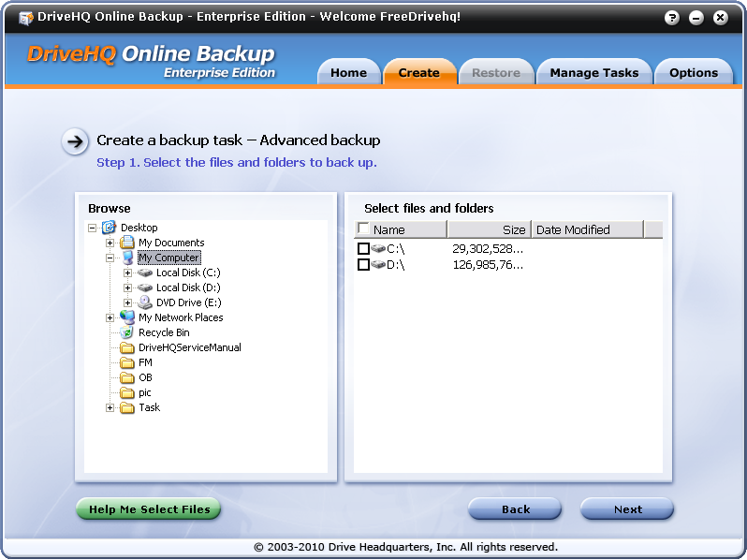Collapse the My Computer tree node
747x560 pixels.
tap(110, 258)
